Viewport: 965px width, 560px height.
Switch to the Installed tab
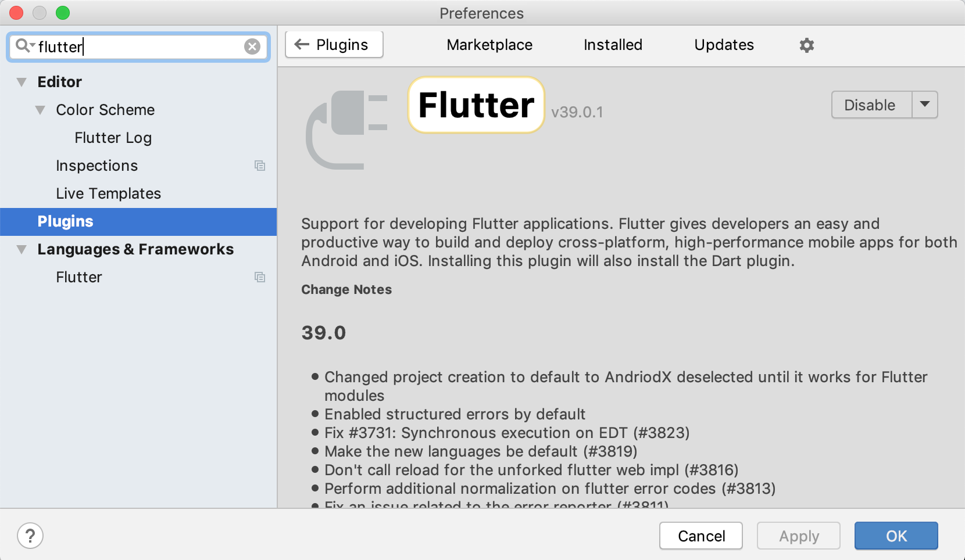coord(613,45)
